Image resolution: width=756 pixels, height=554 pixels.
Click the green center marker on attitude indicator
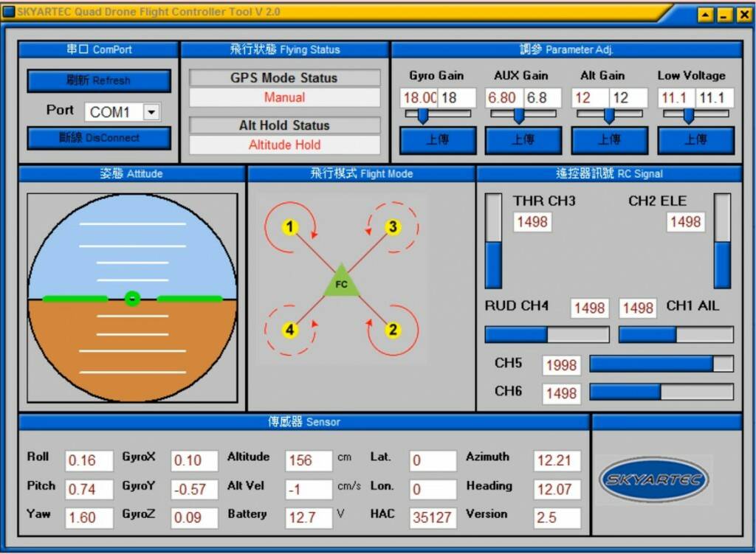coord(132,299)
